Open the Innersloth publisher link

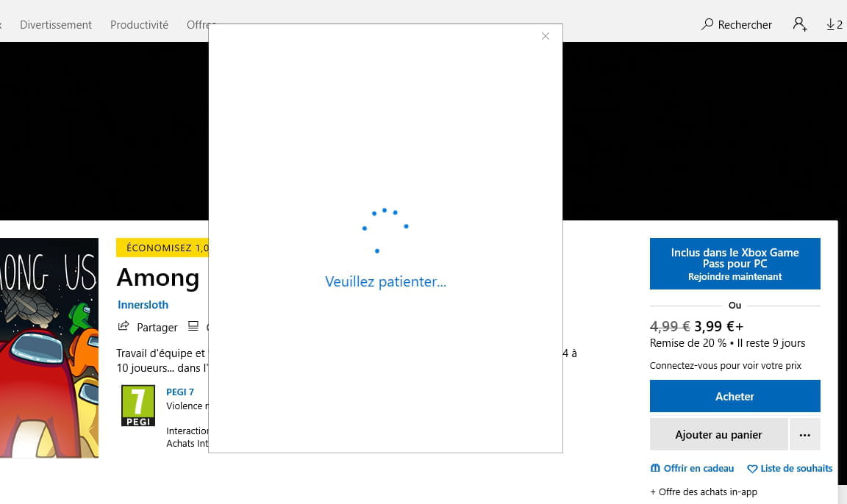pyautogui.click(x=143, y=305)
